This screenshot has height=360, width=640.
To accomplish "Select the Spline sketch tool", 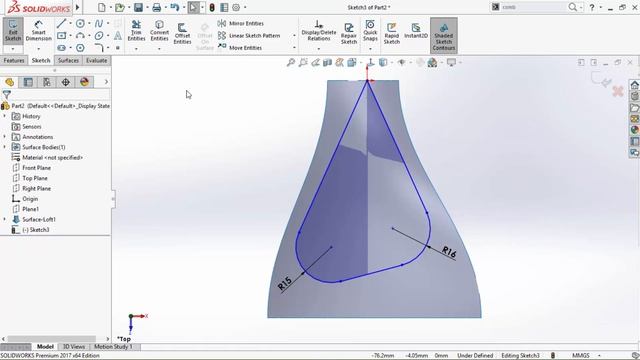I will pyautogui.click(x=99, y=24).
